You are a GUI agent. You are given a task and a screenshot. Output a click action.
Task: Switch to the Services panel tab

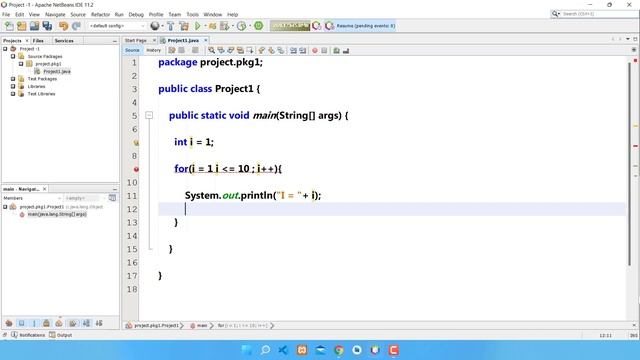[x=64, y=41]
